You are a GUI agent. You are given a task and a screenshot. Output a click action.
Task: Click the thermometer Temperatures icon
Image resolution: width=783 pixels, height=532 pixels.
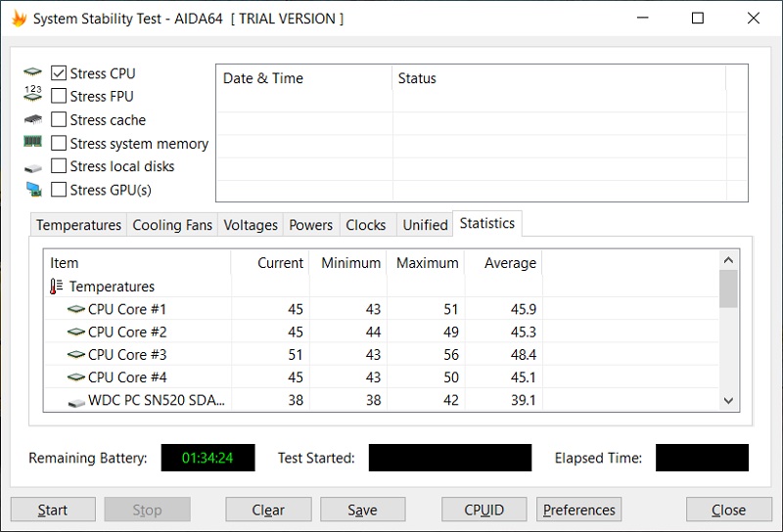57,286
